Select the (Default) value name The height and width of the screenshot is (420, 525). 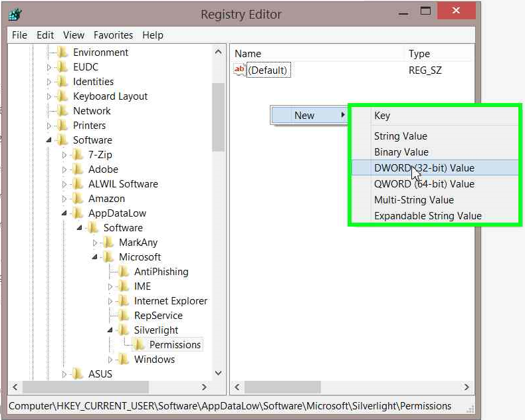(268, 70)
